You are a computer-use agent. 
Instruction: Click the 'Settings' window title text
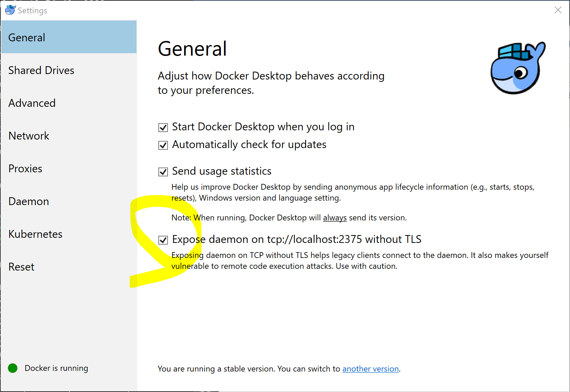pyautogui.click(x=32, y=11)
